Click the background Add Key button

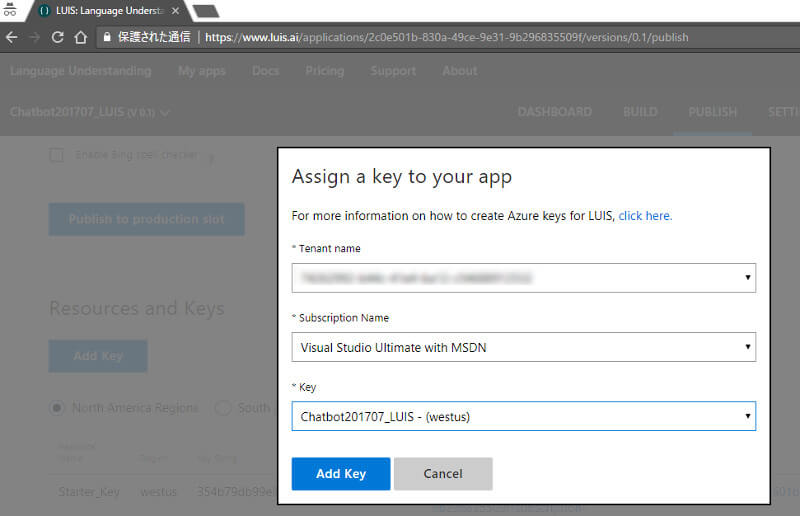(x=98, y=356)
